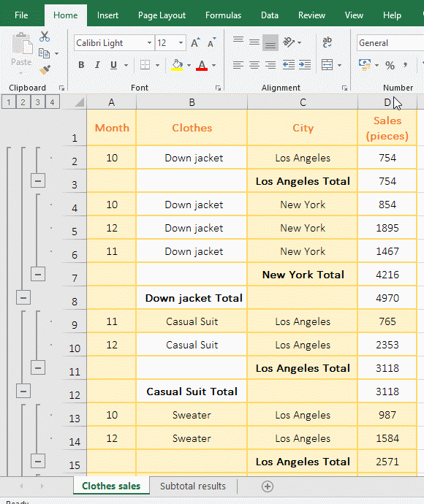Show outline level 2
Viewport: 424px width, 504px height.
23,102
